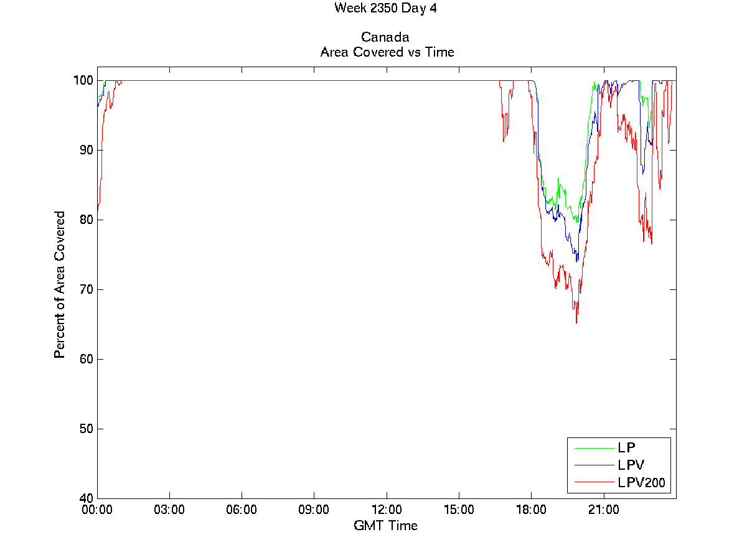Click the green LP legend line
The height and width of the screenshot is (560, 747).
coord(593,447)
